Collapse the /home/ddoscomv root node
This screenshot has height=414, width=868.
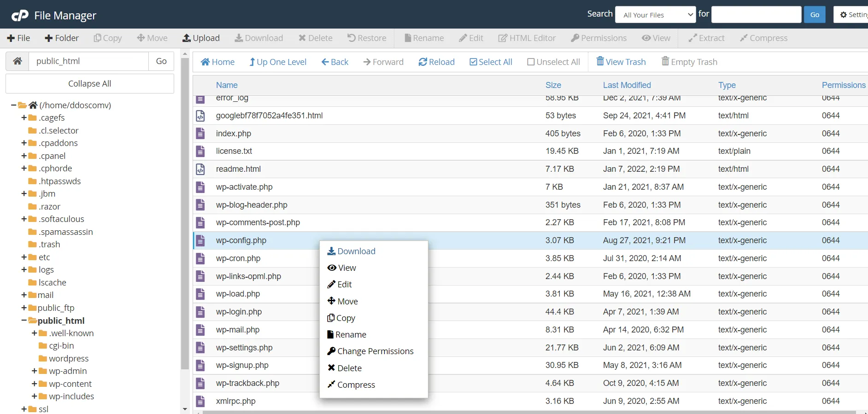tap(13, 105)
